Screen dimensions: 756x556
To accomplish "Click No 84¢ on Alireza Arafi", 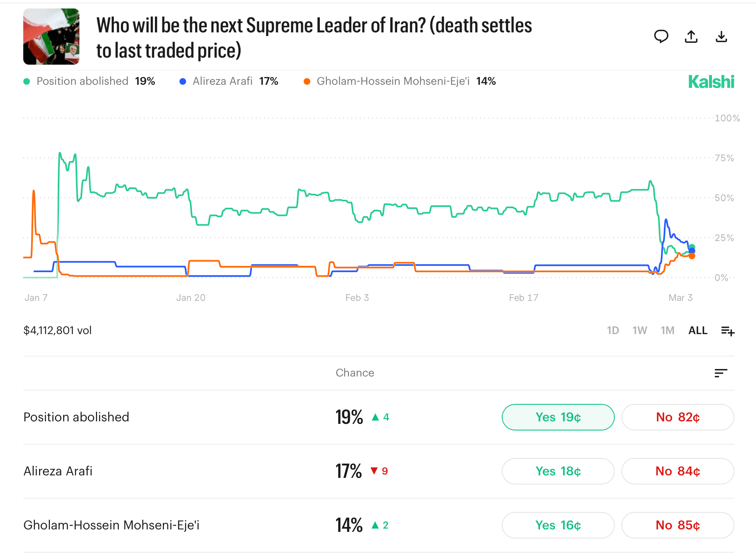I will click(677, 471).
